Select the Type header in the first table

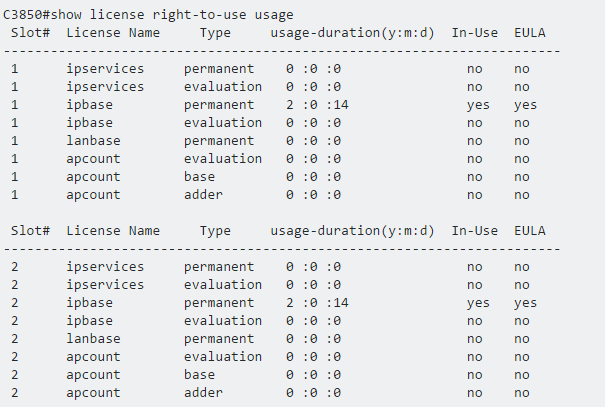tap(215, 33)
